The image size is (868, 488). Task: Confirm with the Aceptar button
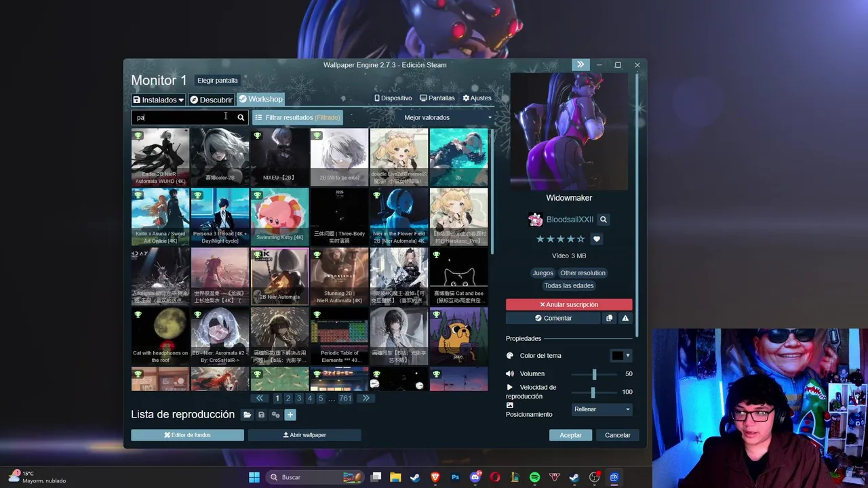[x=570, y=435]
